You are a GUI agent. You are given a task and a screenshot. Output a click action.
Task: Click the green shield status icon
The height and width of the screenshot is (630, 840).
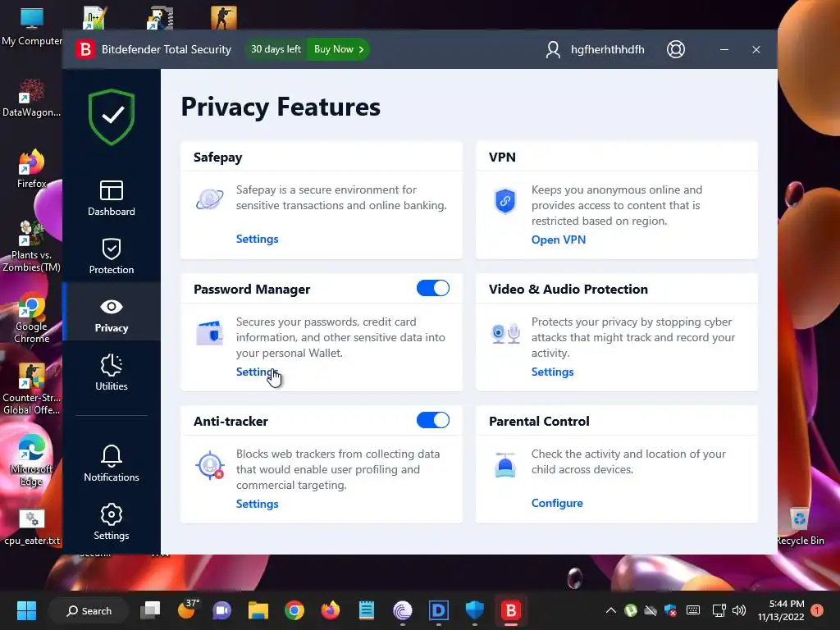point(112,116)
